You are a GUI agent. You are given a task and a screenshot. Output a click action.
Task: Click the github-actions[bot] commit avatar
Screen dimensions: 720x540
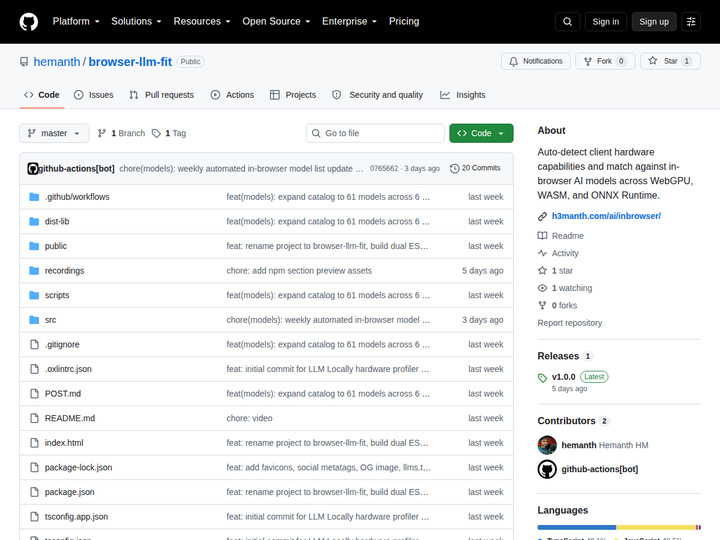pos(33,169)
